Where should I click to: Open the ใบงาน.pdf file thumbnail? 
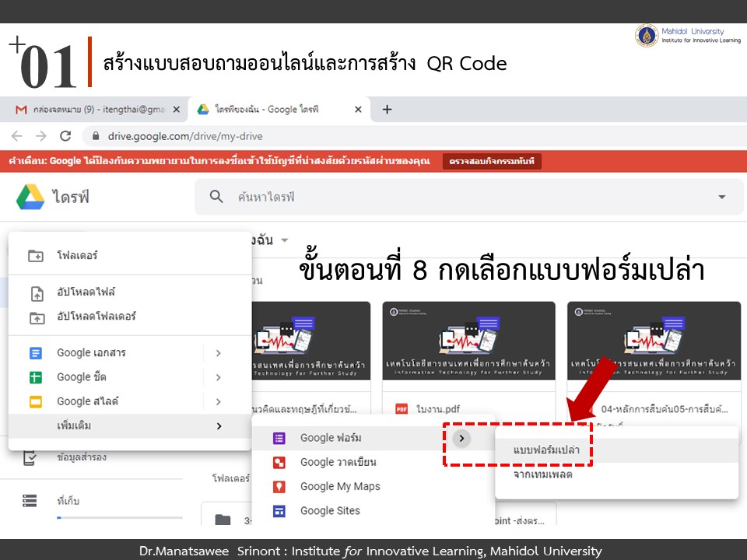[x=468, y=342]
